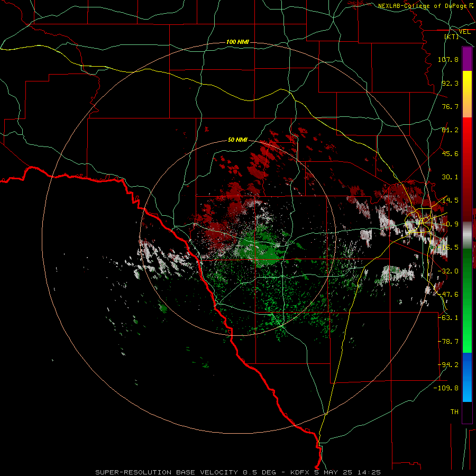Click the gray near-zero segment of the color bar
Viewport: 476px width, 476px height.
[x=467, y=235]
